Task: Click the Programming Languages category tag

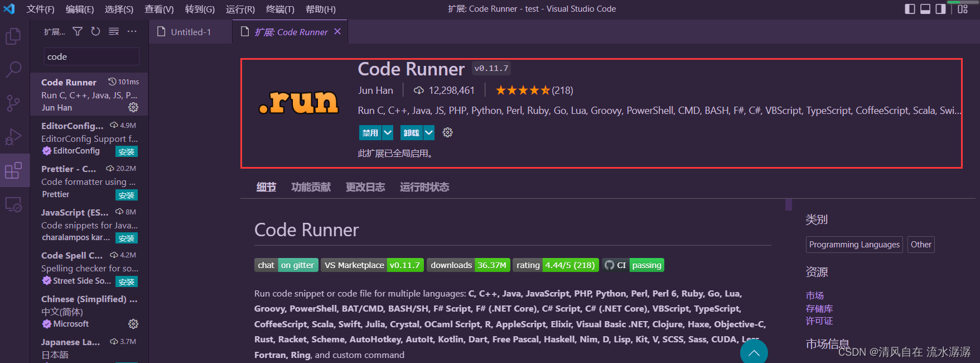Action: pos(854,245)
